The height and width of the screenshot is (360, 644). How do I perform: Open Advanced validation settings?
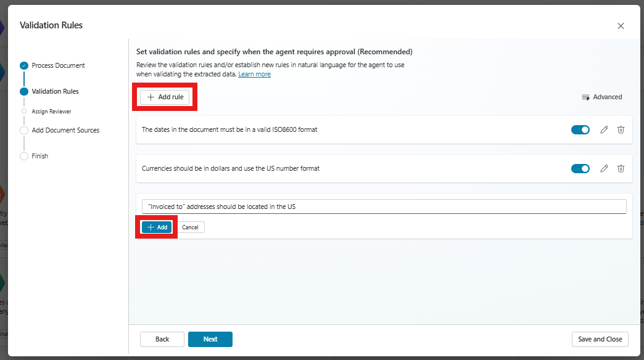601,97
